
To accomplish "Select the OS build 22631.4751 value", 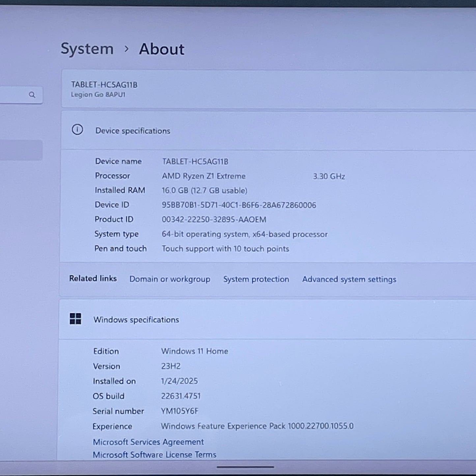I will pos(181,396).
